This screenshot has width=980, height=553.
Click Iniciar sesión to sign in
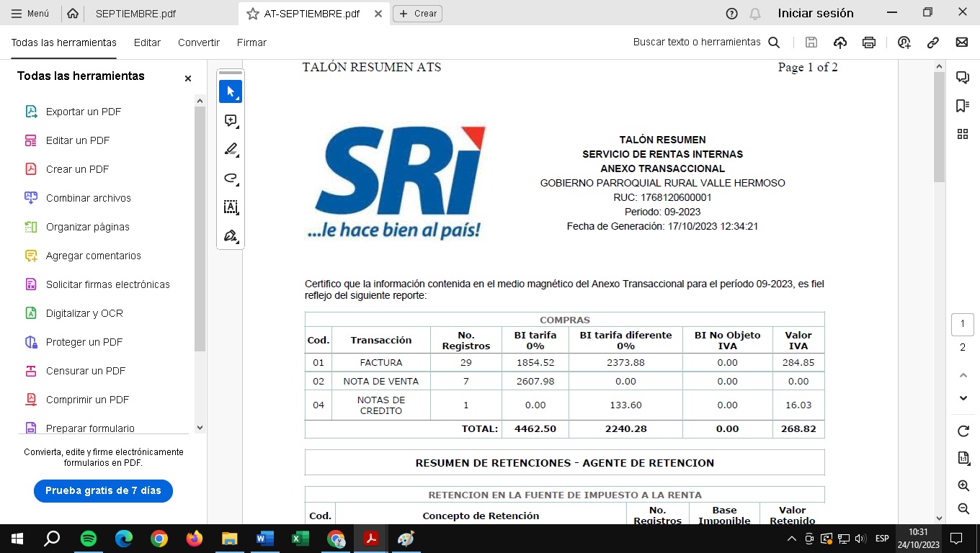[x=816, y=13]
